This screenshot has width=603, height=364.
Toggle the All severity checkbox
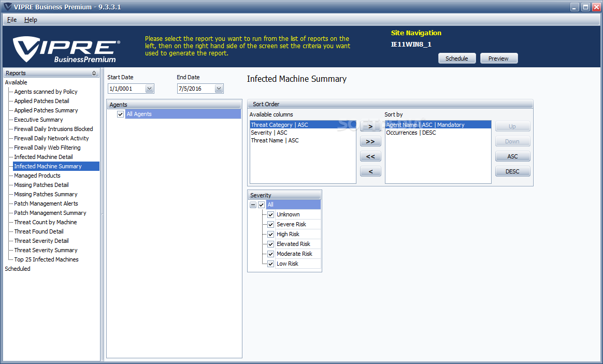[261, 205]
